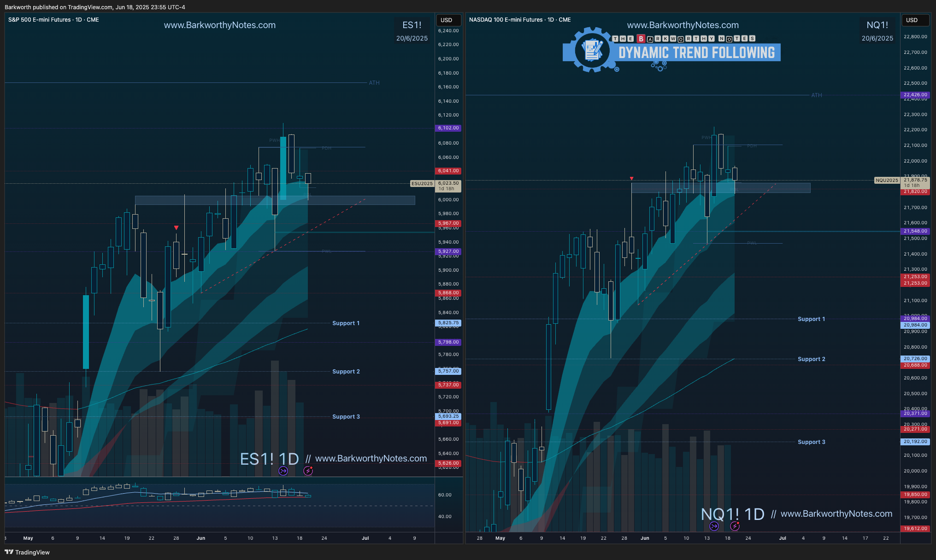Click the 20/6/2025 date under ES1!
Image resolution: width=936 pixels, height=560 pixels.
[x=412, y=38]
